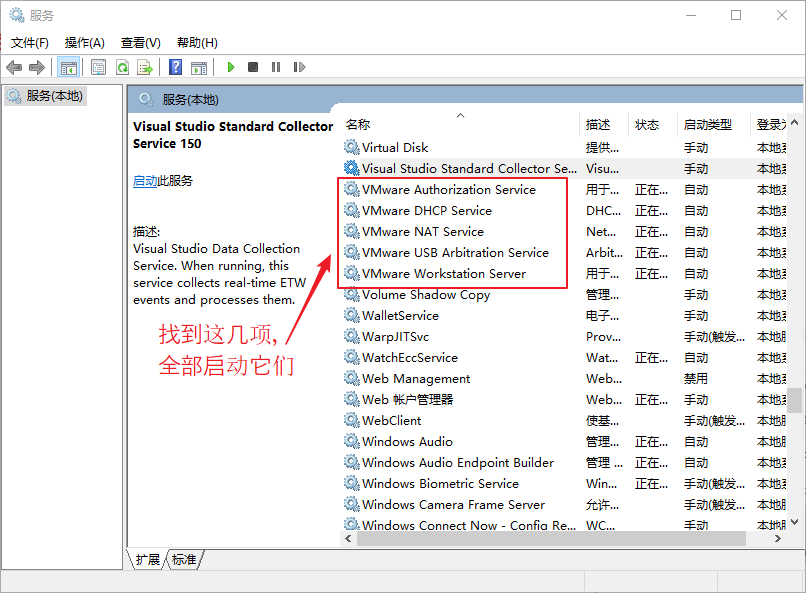Click the vertical scrollbar thumb

795,400
